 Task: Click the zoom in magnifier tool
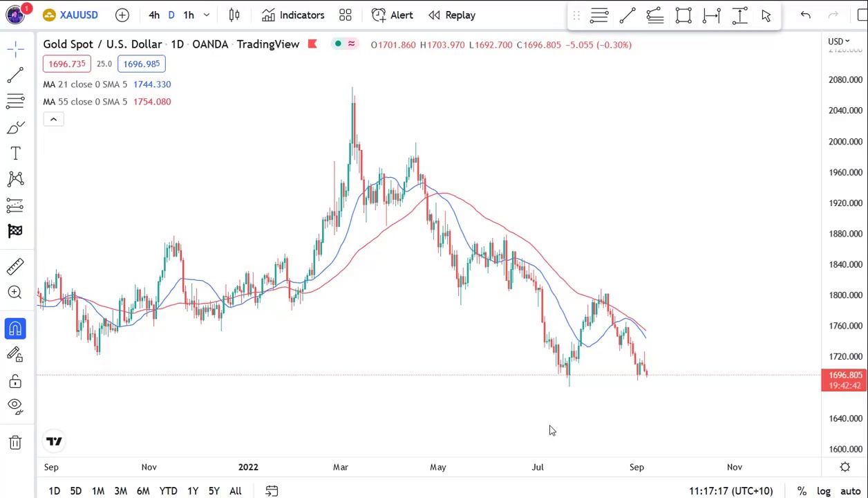[15, 293]
